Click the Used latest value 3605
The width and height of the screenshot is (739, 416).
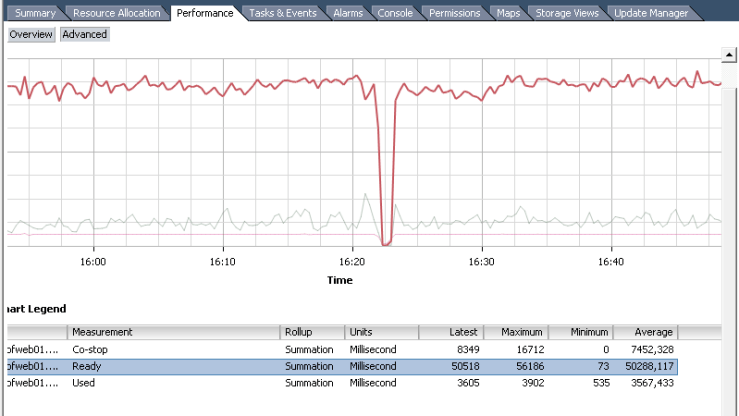pos(468,383)
